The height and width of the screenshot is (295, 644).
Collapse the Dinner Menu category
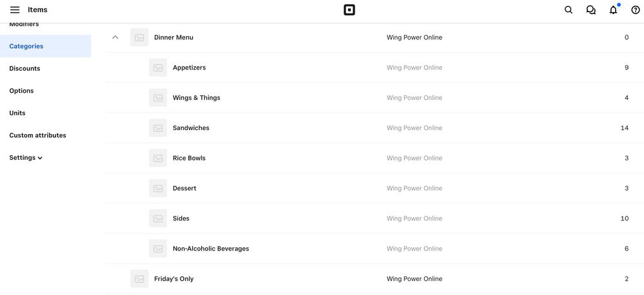click(x=115, y=37)
